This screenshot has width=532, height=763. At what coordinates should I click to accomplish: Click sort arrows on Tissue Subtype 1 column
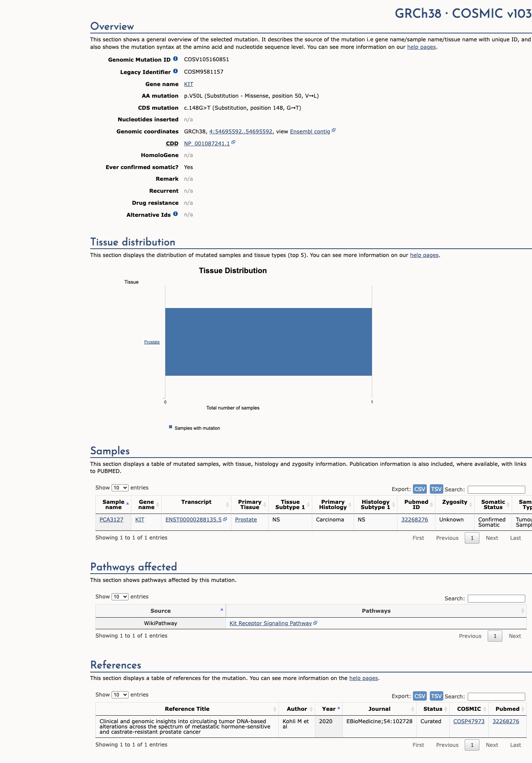[308, 505]
